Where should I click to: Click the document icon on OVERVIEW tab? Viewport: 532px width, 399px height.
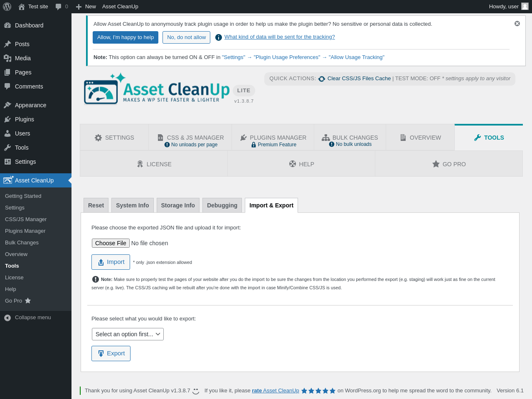pos(403,138)
